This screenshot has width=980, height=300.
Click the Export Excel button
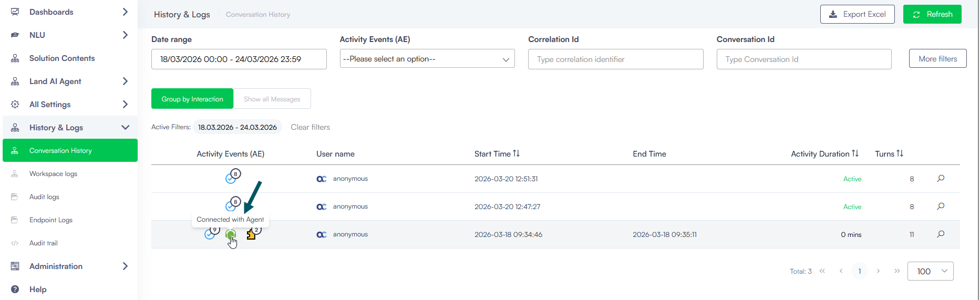pos(857,14)
